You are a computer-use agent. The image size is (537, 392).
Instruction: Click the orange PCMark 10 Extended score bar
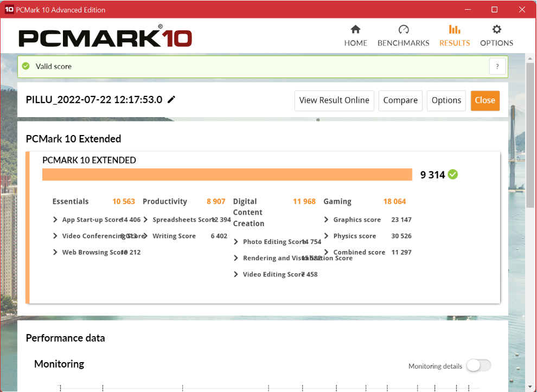[x=227, y=174]
